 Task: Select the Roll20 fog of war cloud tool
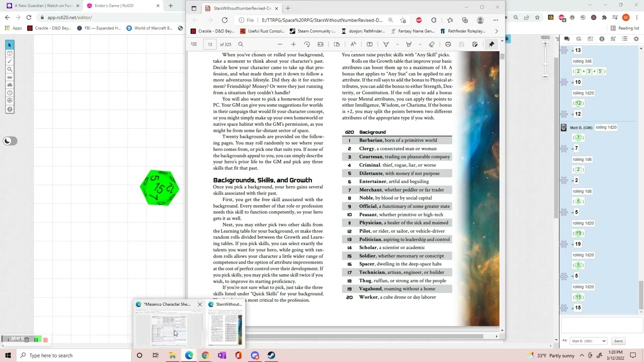click(x=10, y=85)
